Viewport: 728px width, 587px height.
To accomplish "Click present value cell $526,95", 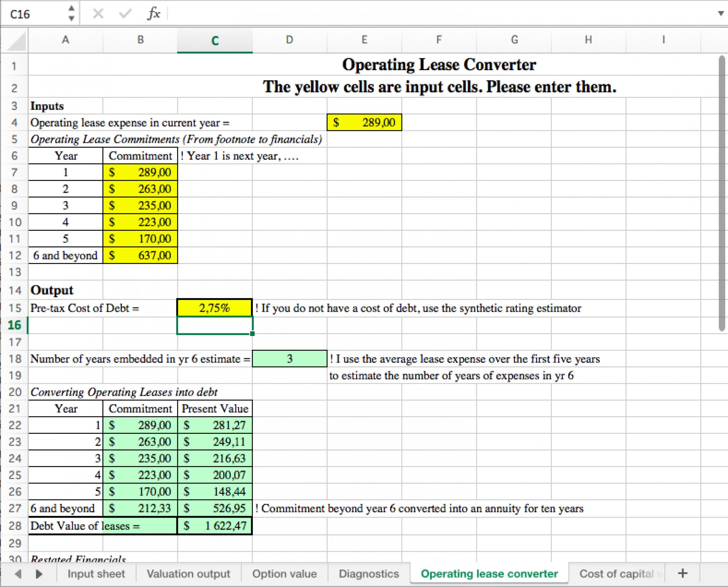I will pos(215,508).
